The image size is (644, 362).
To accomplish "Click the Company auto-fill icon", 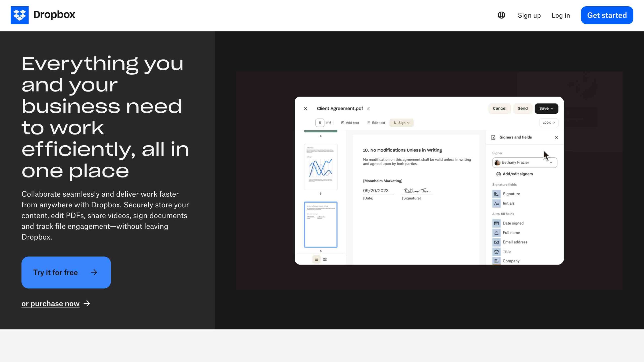I will pos(496,261).
